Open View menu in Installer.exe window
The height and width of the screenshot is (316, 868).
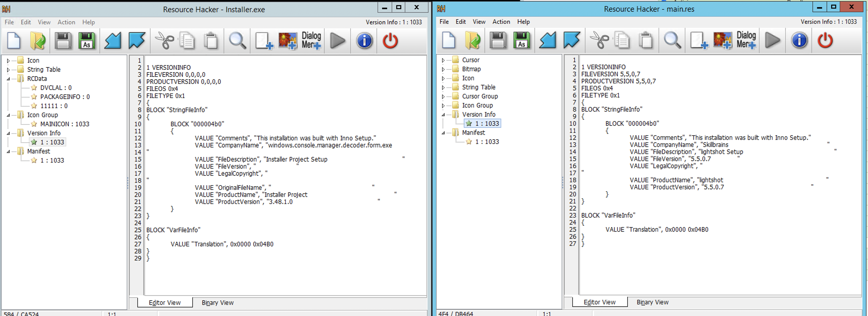point(44,22)
